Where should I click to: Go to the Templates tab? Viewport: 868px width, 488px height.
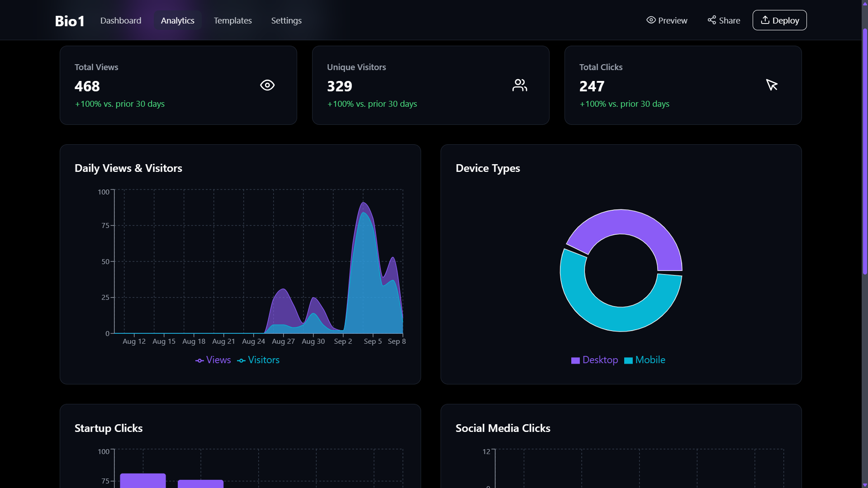tap(232, 20)
